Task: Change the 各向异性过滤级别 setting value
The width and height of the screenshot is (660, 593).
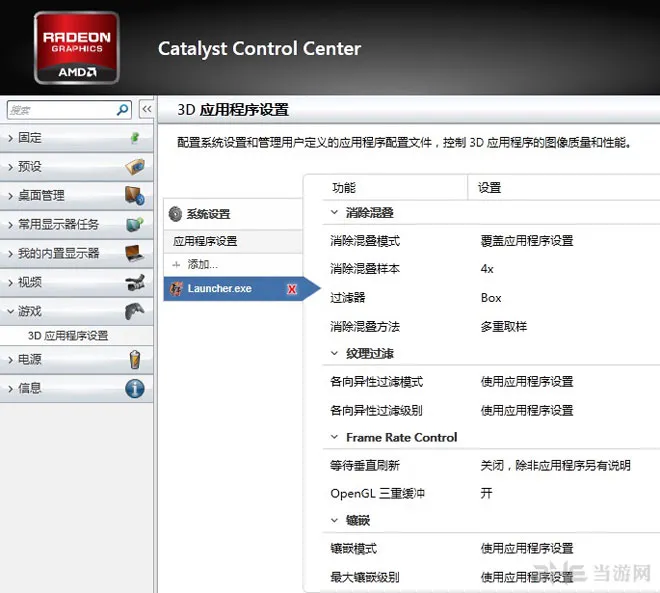Action: (x=527, y=410)
